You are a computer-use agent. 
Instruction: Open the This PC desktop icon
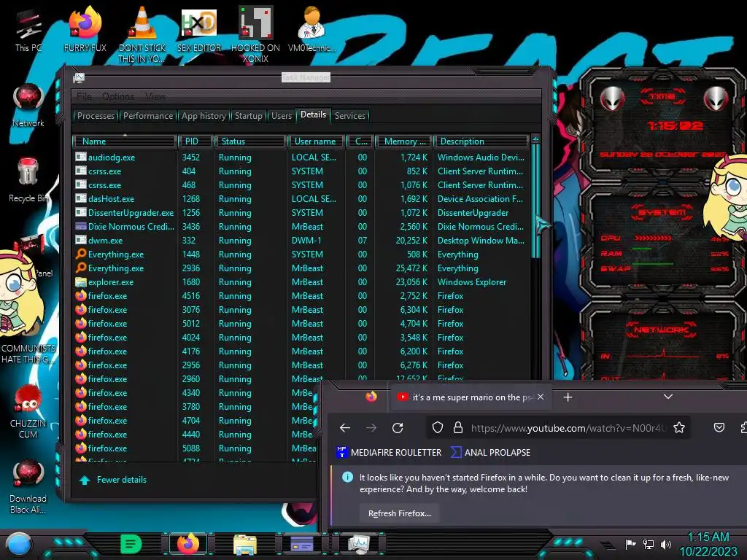(x=28, y=31)
